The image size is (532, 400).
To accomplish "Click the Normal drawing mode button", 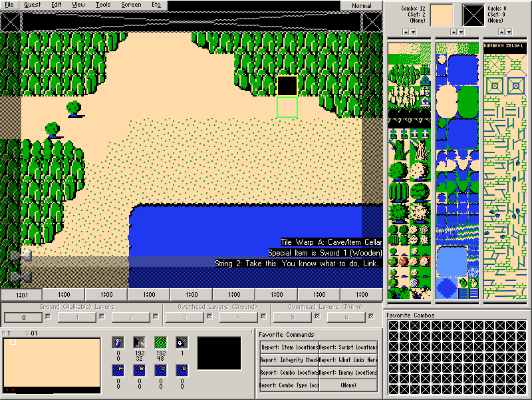I will 361,5.
